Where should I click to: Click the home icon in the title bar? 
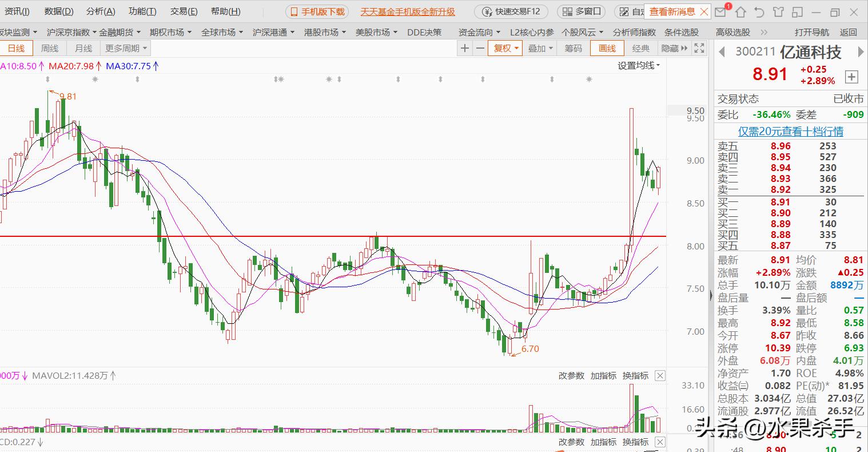(740, 12)
